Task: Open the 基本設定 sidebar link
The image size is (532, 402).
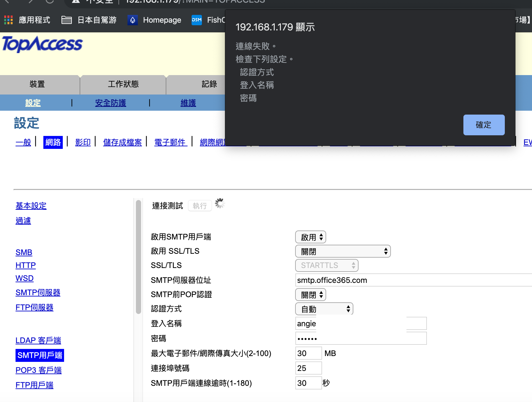Action: point(31,206)
